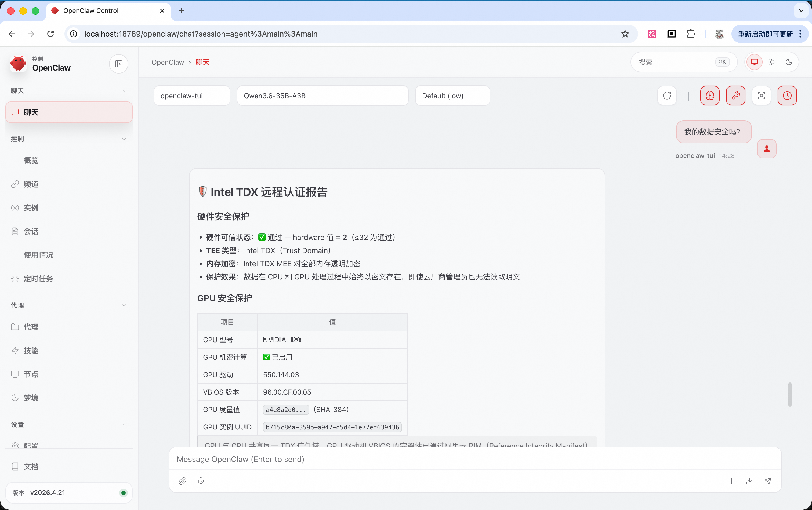812x510 pixels.
Task: Click the QR code extension icon
Action: 671,34
